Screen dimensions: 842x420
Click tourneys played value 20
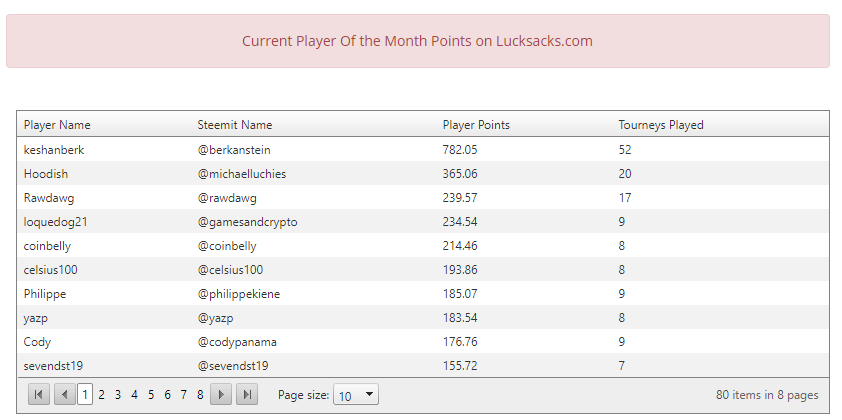(x=625, y=173)
